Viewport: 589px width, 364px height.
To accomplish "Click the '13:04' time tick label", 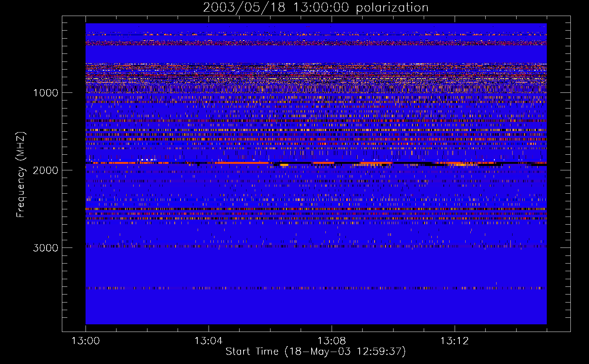I will pyautogui.click(x=208, y=341).
